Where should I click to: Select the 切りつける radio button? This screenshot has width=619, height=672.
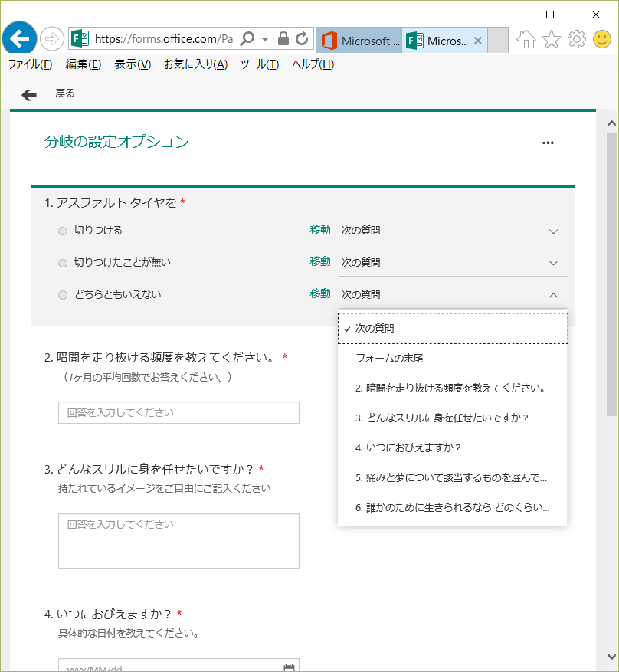tap(63, 231)
